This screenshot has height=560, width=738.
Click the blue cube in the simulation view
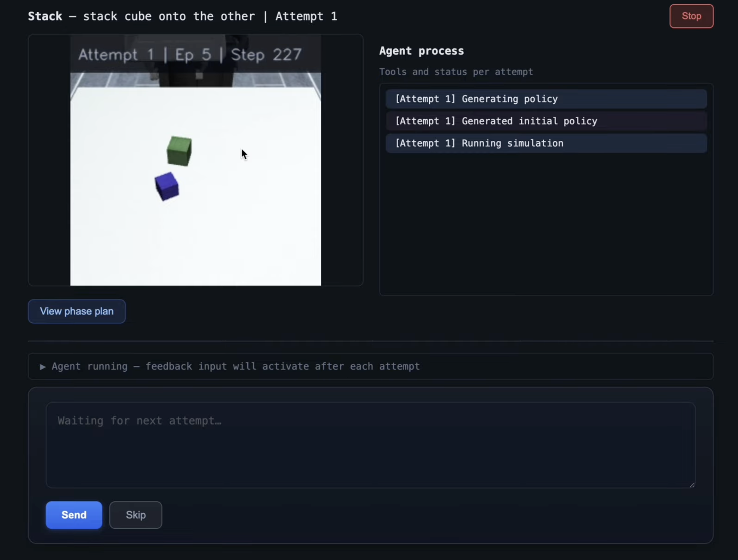[167, 186]
